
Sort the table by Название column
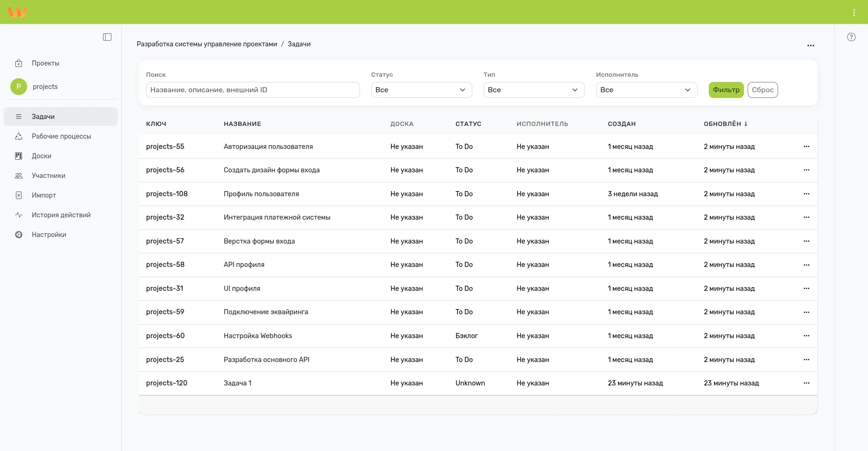(x=243, y=124)
